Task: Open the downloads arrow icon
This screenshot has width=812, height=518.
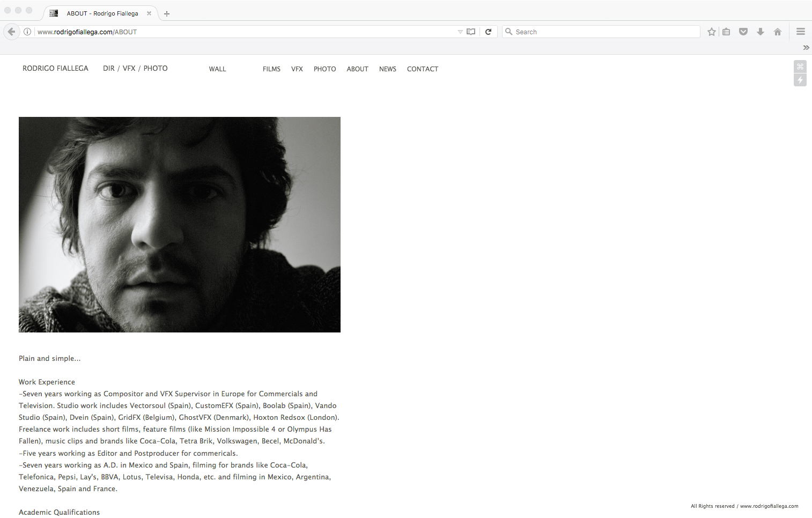Action: [761, 32]
